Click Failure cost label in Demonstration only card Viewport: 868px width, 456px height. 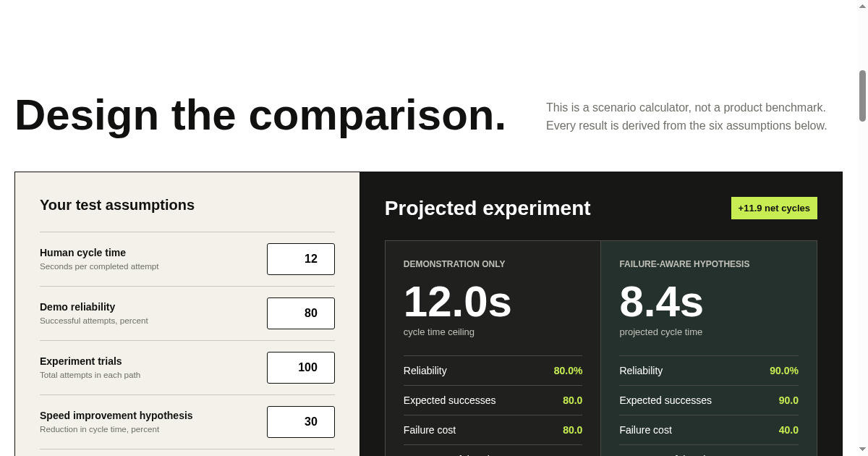pyautogui.click(x=430, y=430)
